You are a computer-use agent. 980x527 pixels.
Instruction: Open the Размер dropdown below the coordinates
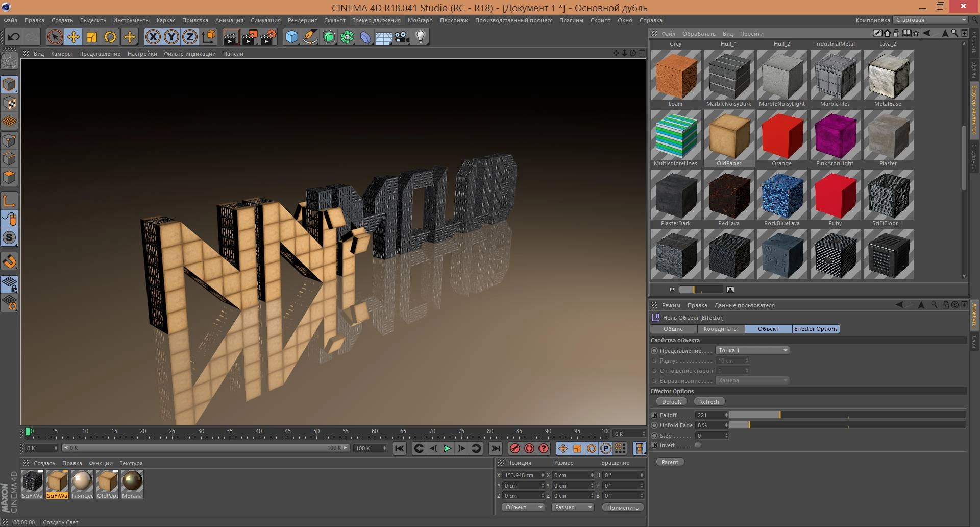pos(573,507)
